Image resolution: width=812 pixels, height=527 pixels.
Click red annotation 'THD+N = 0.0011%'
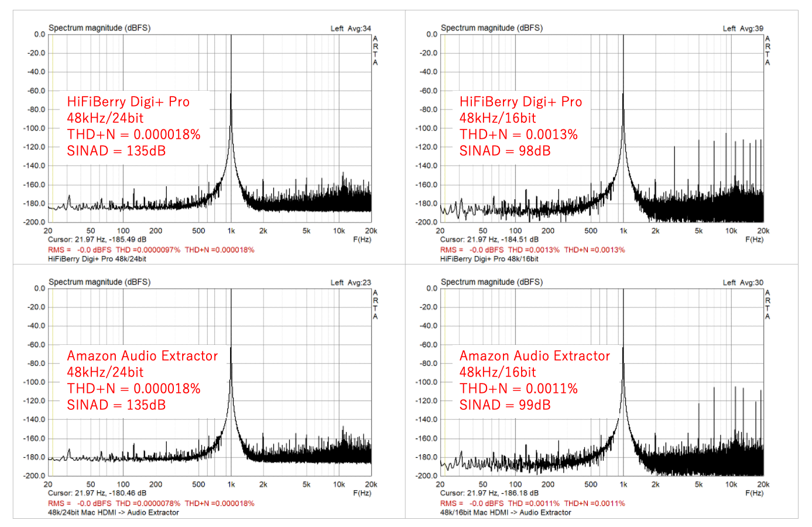[519, 389]
